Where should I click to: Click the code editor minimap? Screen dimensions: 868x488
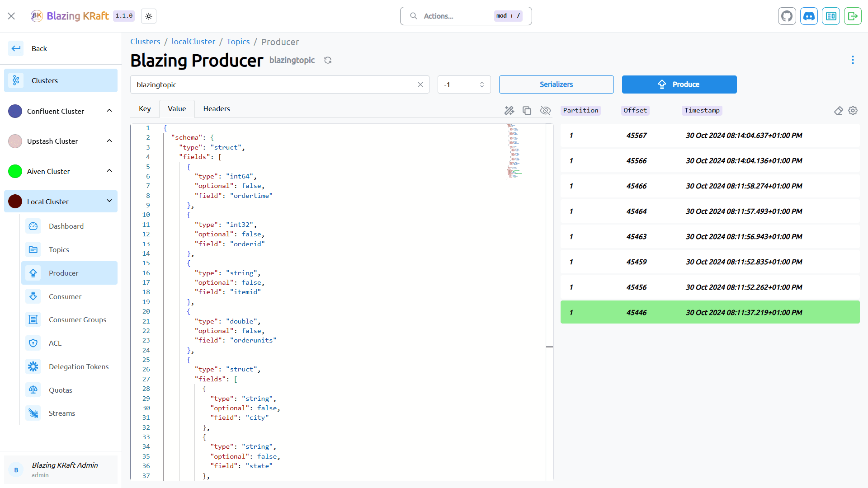click(514, 152)
